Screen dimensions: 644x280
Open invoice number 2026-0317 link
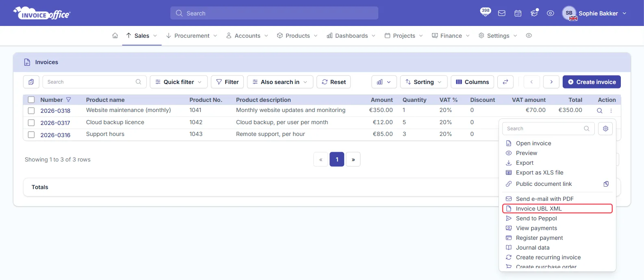click(x=55, y=123)
